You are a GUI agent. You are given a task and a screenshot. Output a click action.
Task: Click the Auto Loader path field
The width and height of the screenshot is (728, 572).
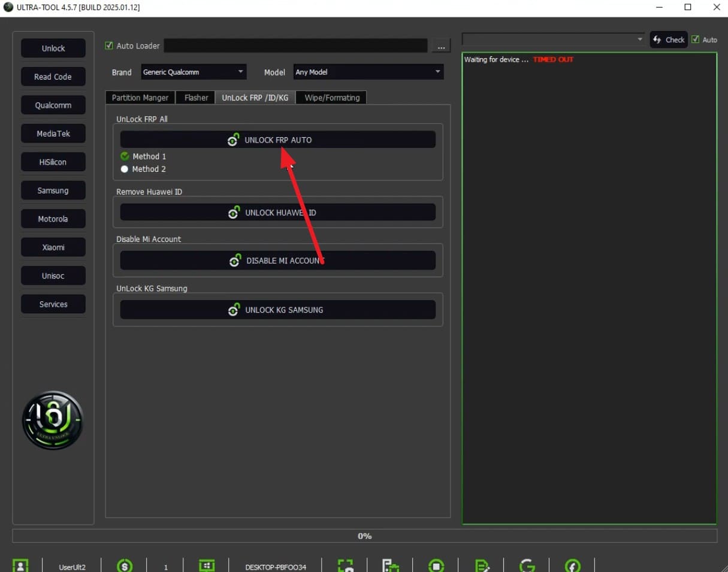[295, 46]
